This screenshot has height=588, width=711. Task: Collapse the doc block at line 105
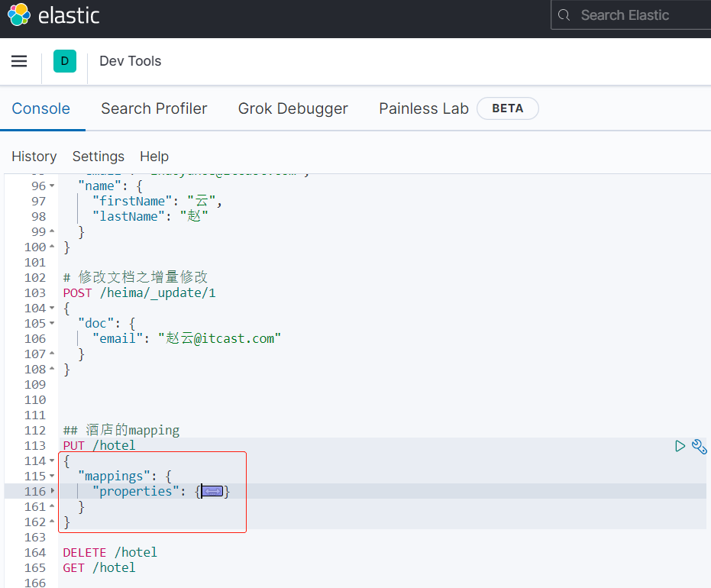52,324
